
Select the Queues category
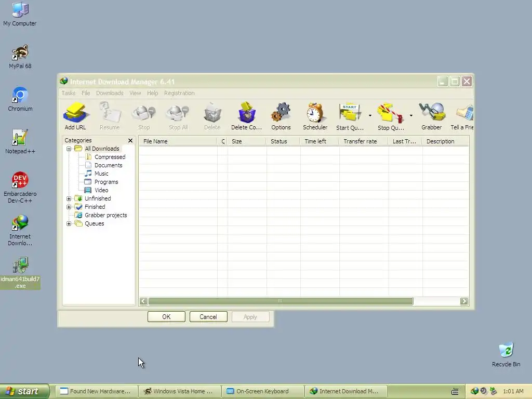click(95, 223)
